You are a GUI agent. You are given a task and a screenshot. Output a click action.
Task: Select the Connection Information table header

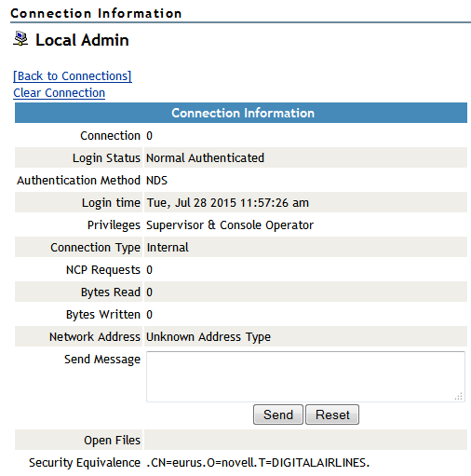[241, 113]
